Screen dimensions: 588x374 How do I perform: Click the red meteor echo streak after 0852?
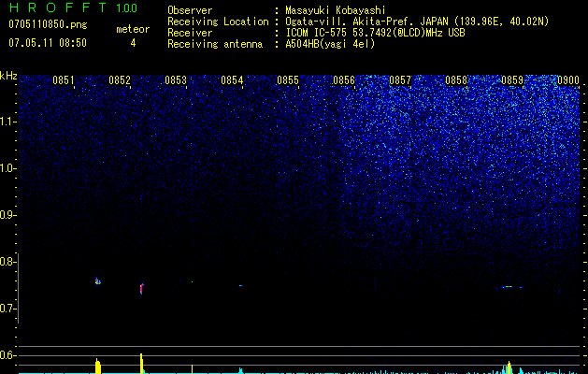[x=141, y=289]
